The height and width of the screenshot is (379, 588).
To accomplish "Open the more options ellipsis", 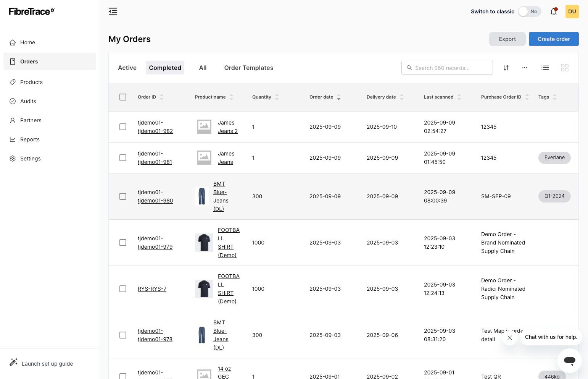I will [525, 68].
